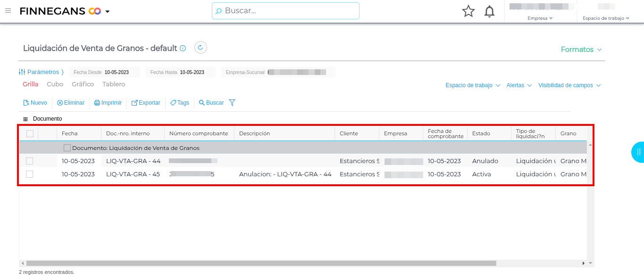Click the vertical scrollbar down arrow
This screenshot has width=644, height=280.
coord(590,263)
